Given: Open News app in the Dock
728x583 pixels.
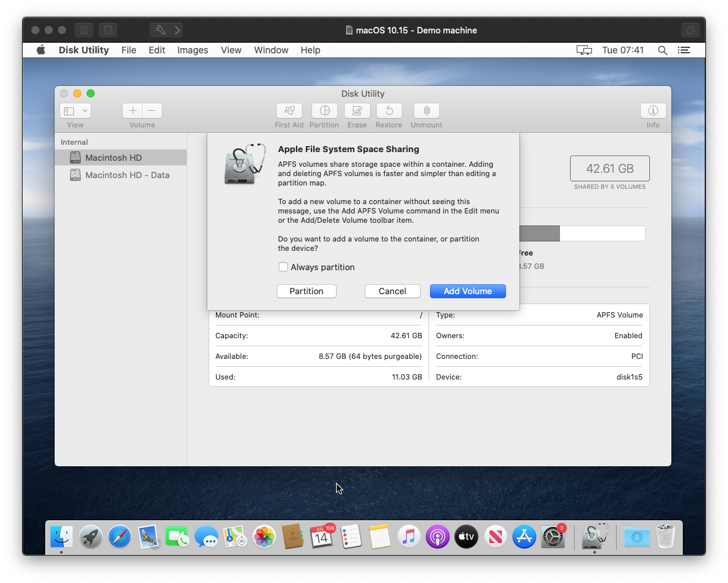Looking at the screenshot, I should (495, 537).
